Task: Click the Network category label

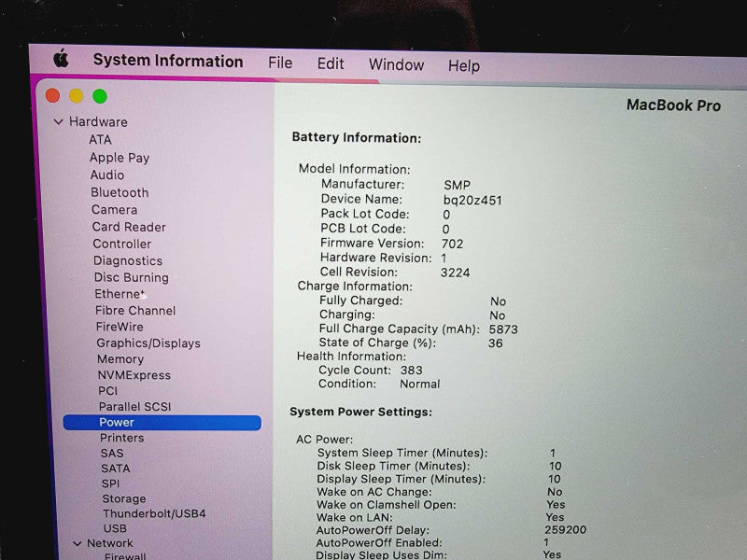Action: [110, 543]
